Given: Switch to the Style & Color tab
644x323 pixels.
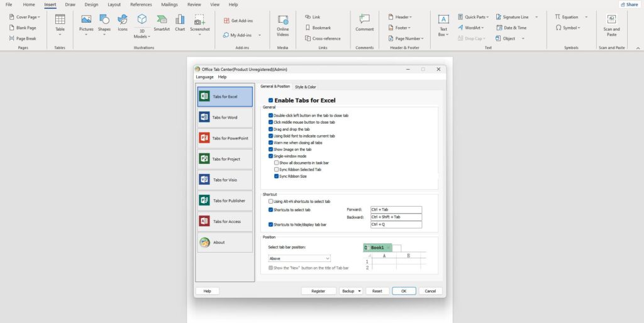Looking at the screenshot, I should [306, 87].
